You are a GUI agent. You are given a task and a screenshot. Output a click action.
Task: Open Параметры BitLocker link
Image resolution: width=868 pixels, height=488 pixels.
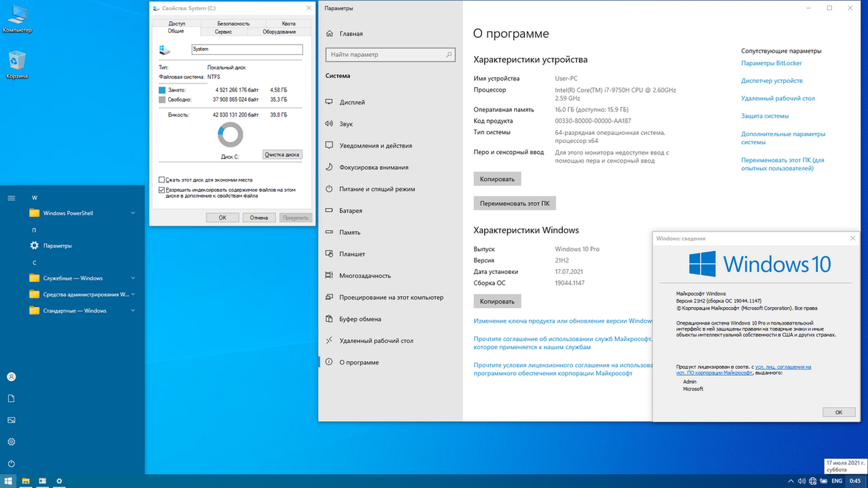772,63
